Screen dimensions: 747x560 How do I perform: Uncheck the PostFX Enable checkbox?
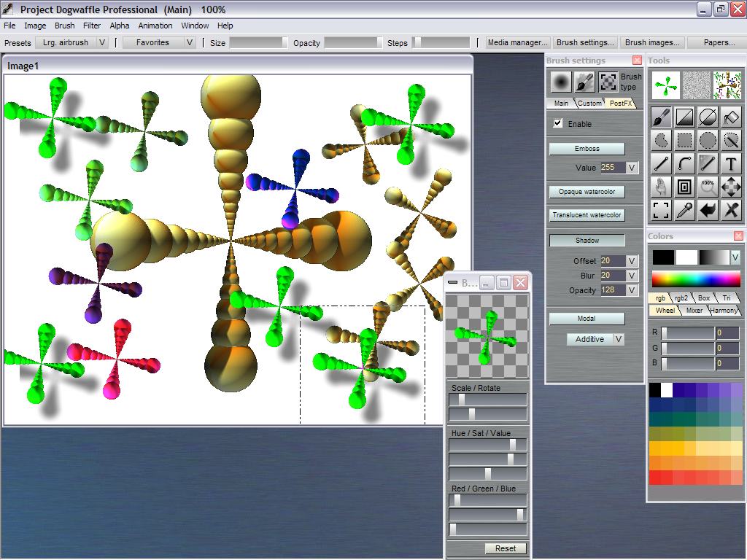click(x=558, y=123)
